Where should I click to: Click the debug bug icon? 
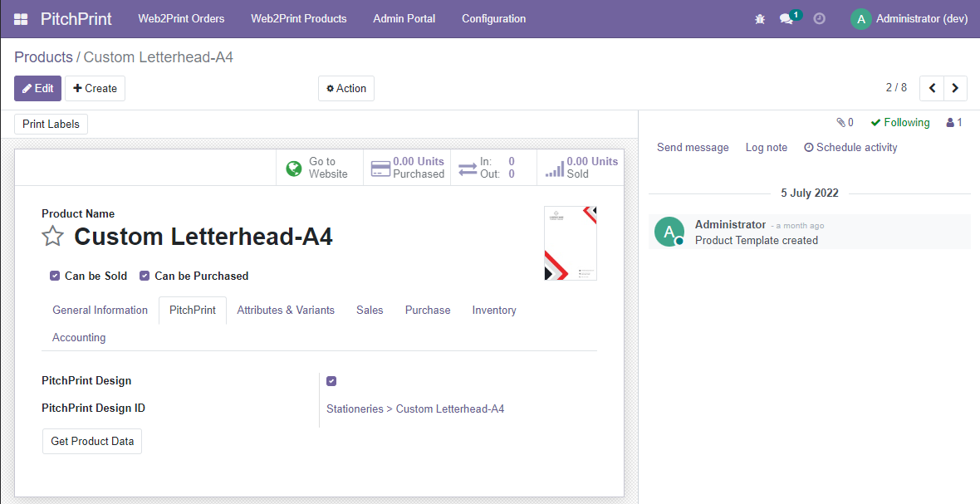[760, 19]
